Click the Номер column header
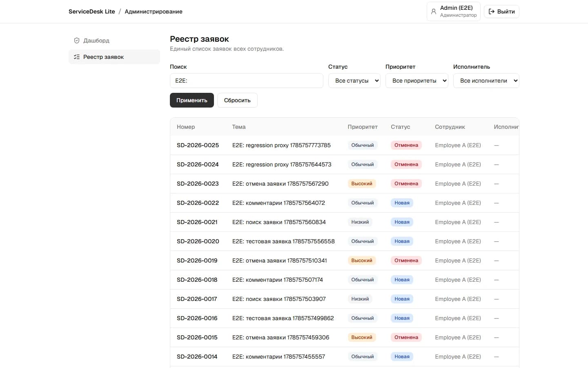 (x=186, y=127)
